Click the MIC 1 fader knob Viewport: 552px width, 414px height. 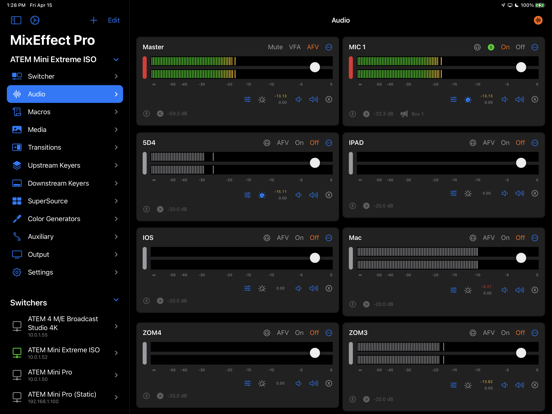[x=521, y=67]
